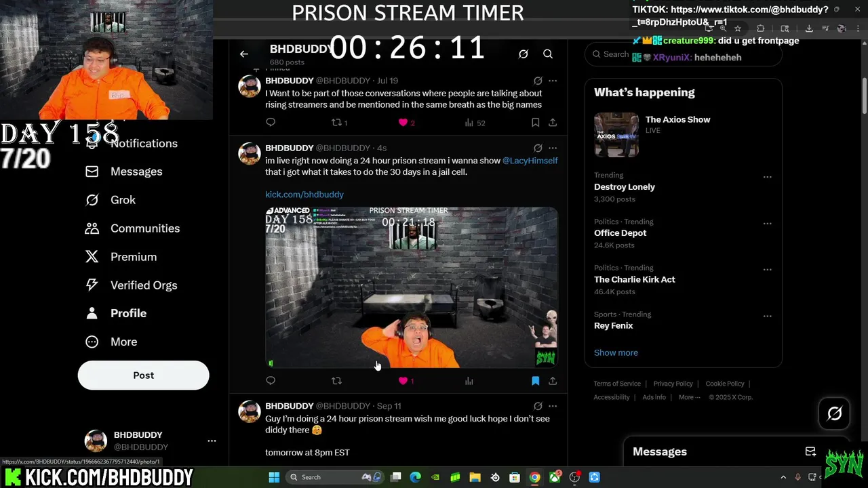868x488 pixels.
Task: Open more options for Destroy Lonely trend
Action: pyautogui.click(x=768, y=177)
